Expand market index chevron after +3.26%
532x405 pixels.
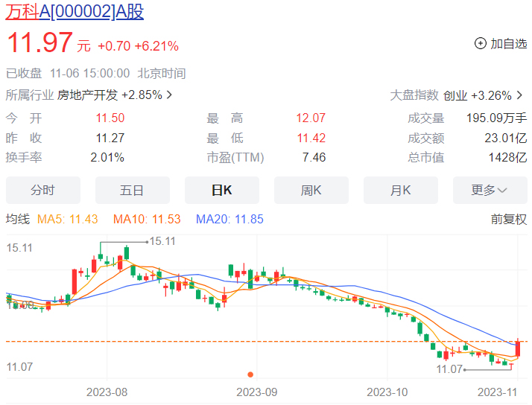[520, 95]
